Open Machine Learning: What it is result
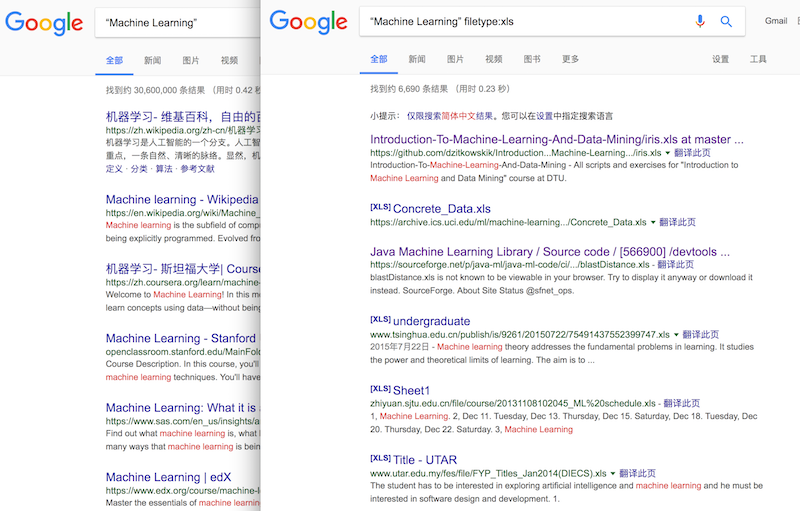800x511 pixels. [183, 408]
